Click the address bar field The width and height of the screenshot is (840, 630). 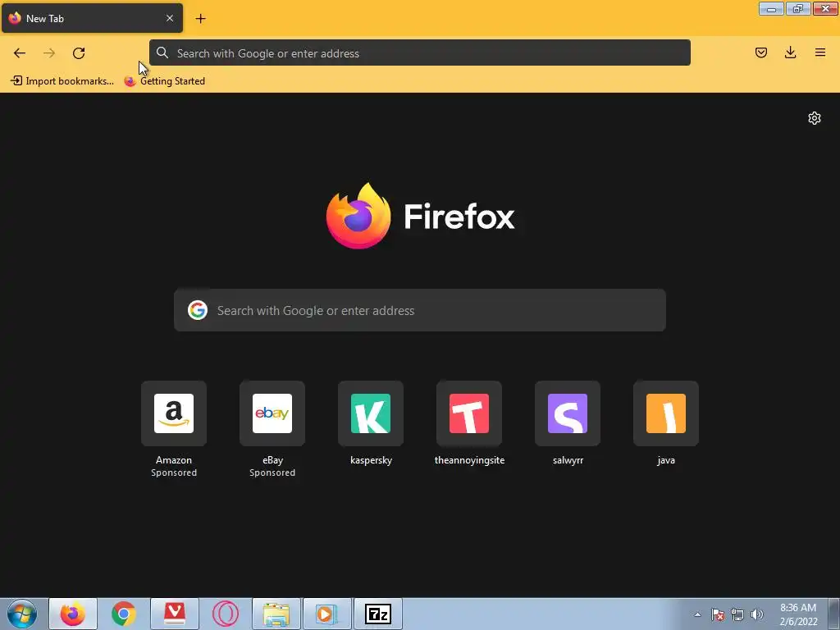(x=419, y=53)
